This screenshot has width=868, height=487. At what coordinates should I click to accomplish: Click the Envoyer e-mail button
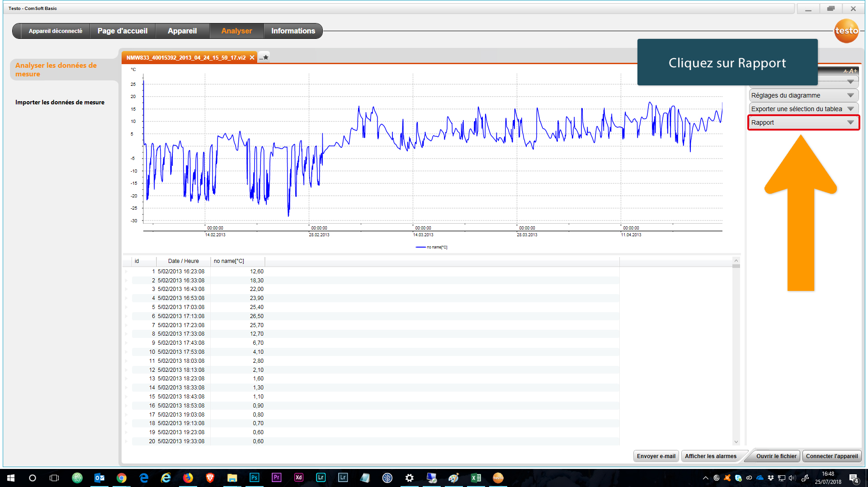pos(656,456)
